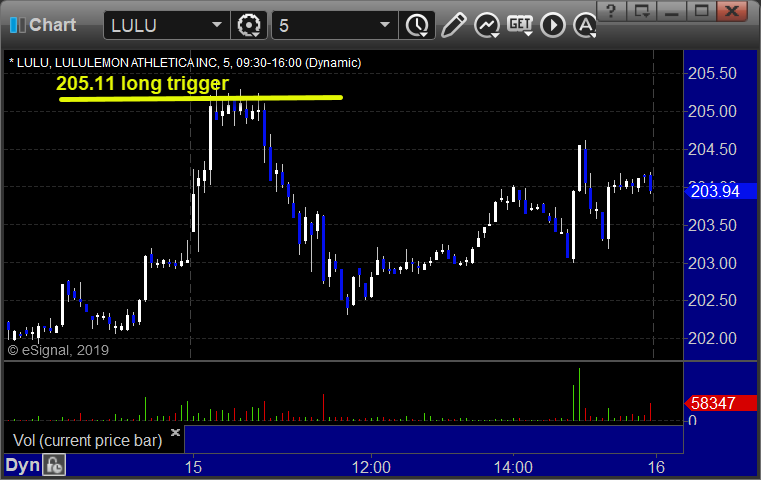Click the volume value label 58347
Screen dimensions: 761x480
tap(720, 403)
